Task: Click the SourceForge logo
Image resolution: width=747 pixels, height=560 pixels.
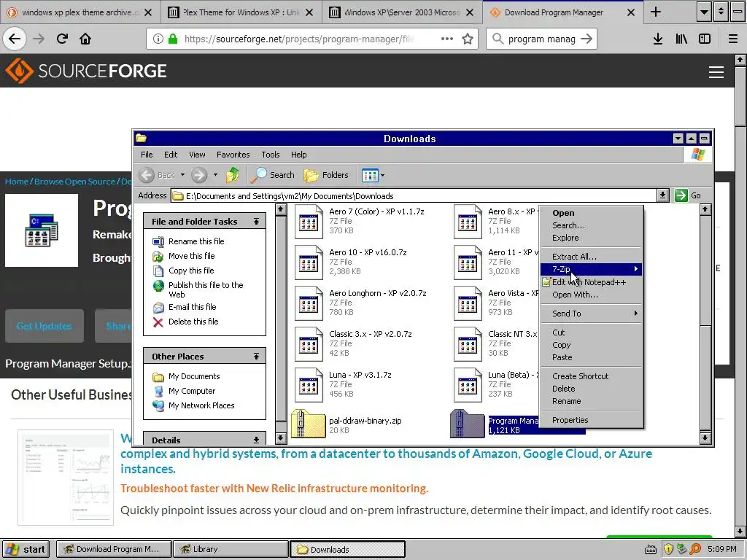Action: click(86, 71)
